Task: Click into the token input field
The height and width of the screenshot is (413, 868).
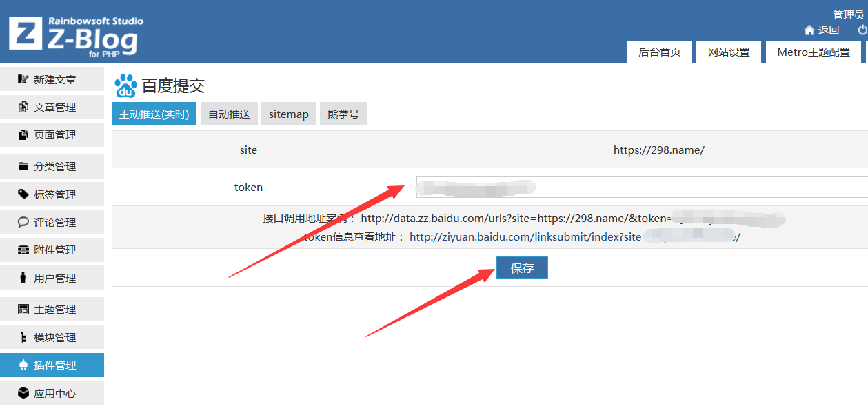Action: [x=641, y=187]
